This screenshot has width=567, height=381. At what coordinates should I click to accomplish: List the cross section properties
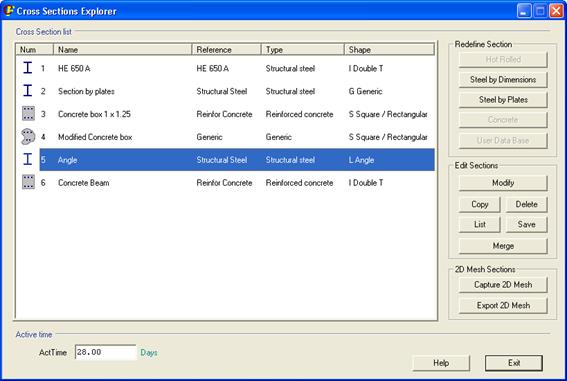pyautogui.click(x=479, y=224)
